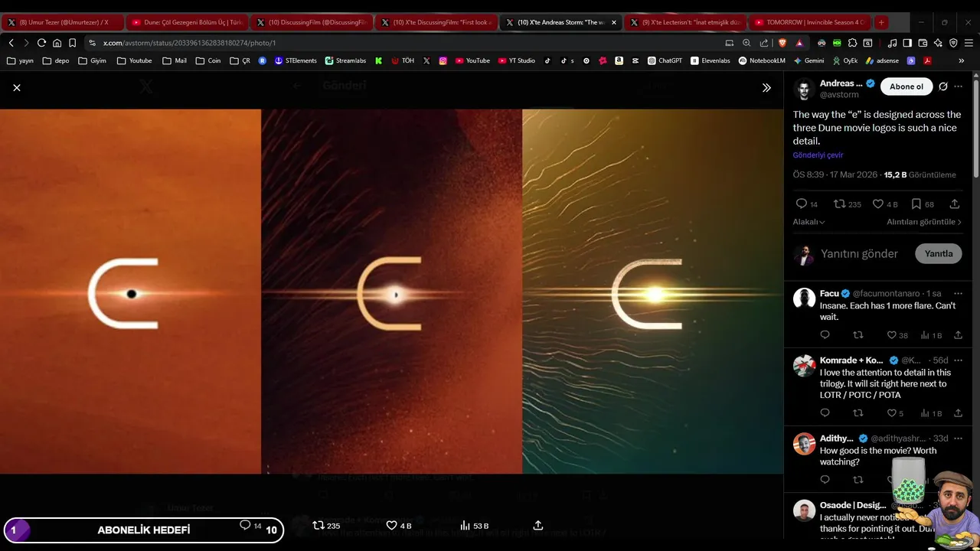Open the depo bookmarks folder
980x551 pixels.
56,60
